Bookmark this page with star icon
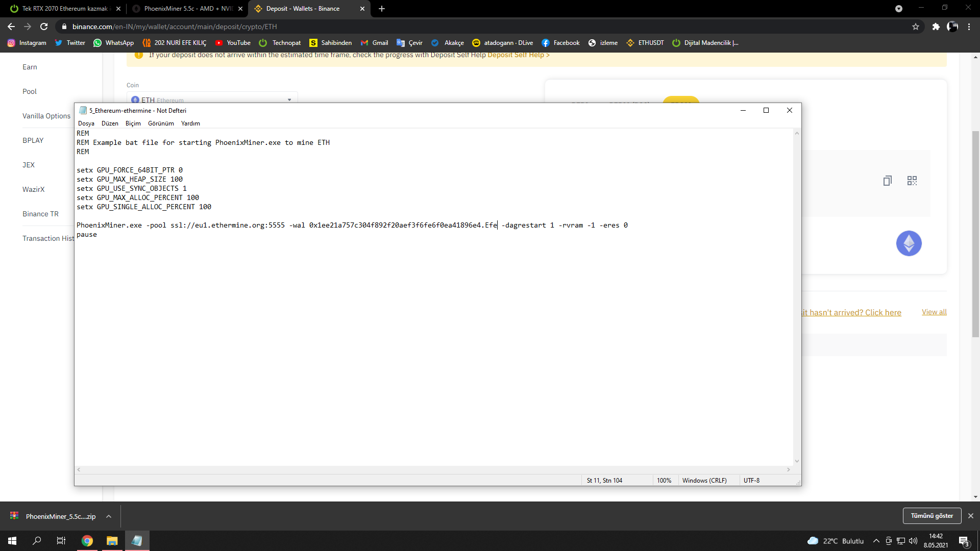The image size is (980, 551). pos(916,27)
